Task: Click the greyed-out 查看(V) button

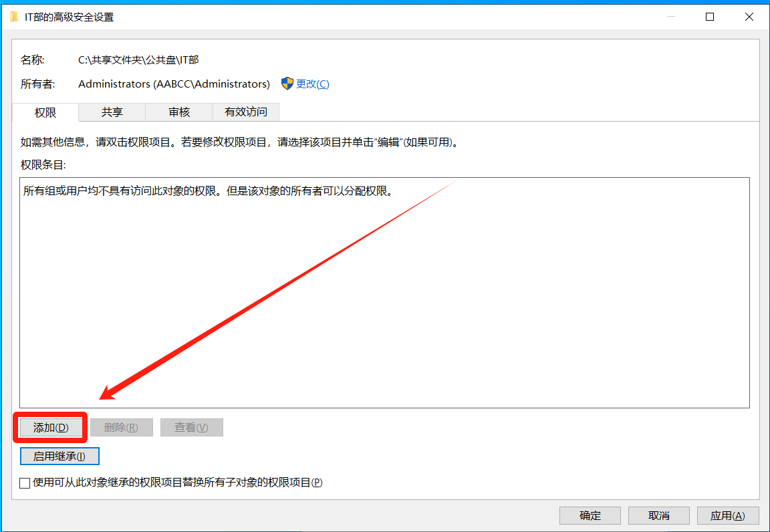Action: coord(191,428)
